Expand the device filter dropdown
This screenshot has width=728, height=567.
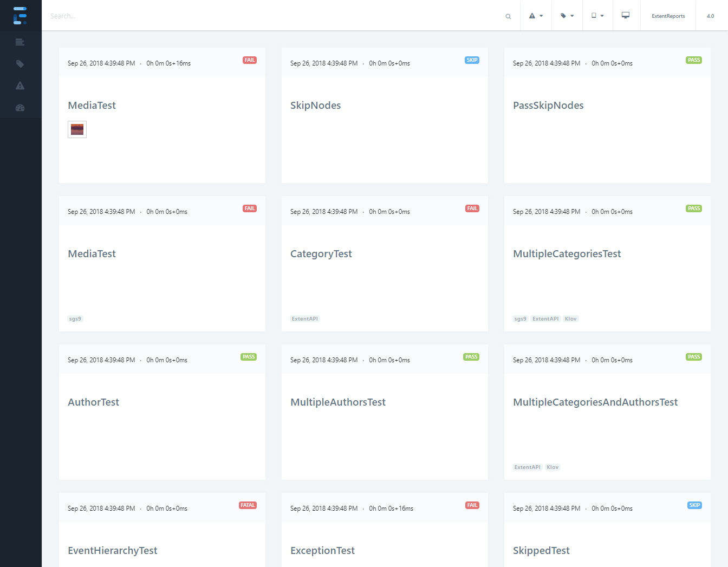point(597,16)
